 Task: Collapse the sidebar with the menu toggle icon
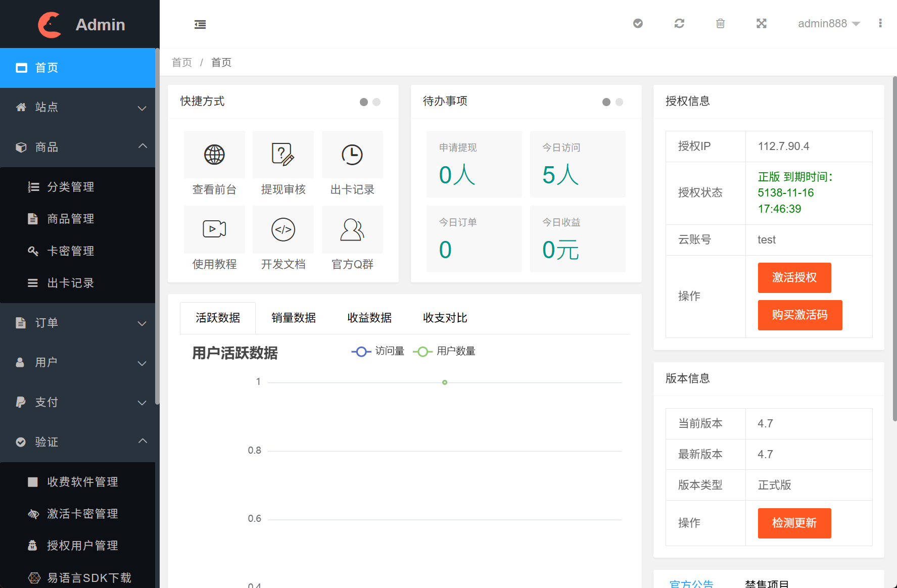click(x=200, y=24)
